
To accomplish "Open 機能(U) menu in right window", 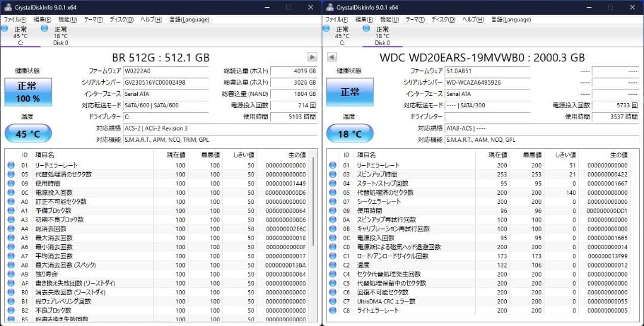I will [389, 19].
